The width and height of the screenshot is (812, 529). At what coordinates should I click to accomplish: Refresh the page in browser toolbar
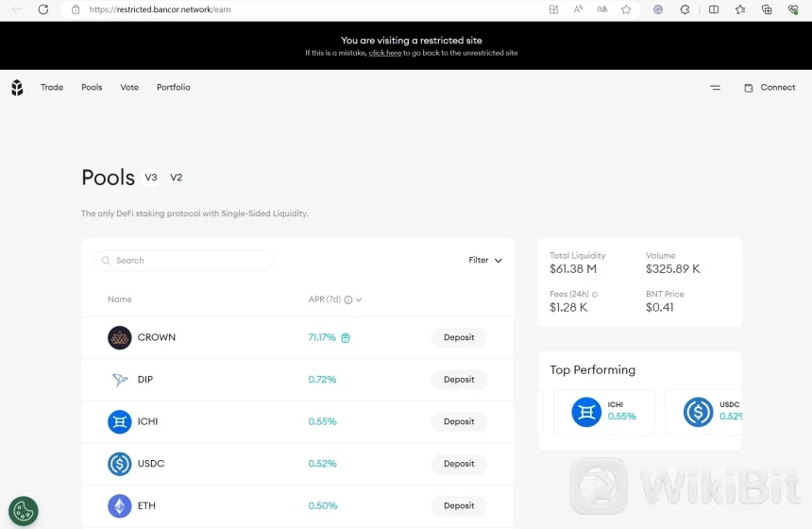pyautogui.click(x=42, y=9)
